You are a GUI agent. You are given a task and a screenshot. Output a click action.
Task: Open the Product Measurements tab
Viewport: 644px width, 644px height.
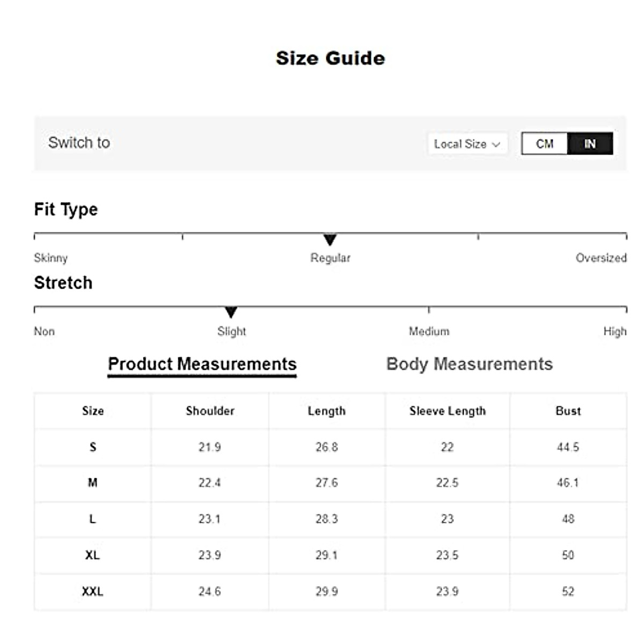pos(202,364)
